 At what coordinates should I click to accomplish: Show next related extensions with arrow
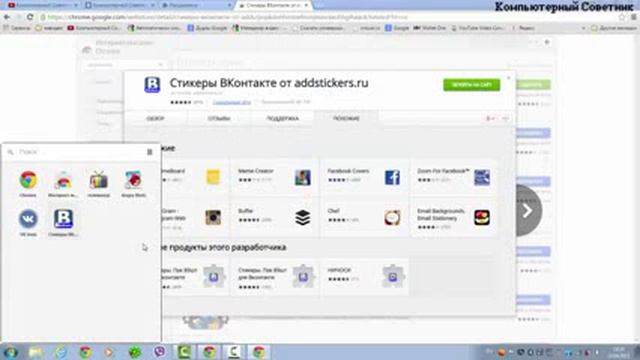[528, 211]
